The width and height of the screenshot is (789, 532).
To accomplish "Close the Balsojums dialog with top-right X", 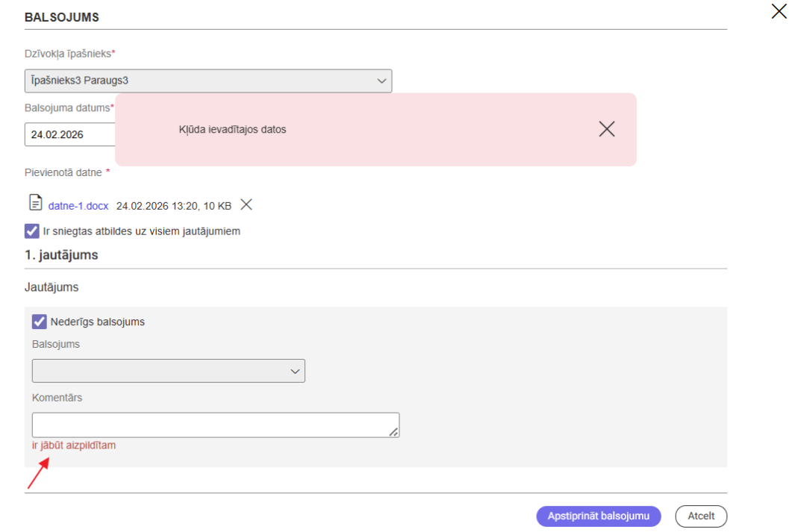I will point(779,11).
